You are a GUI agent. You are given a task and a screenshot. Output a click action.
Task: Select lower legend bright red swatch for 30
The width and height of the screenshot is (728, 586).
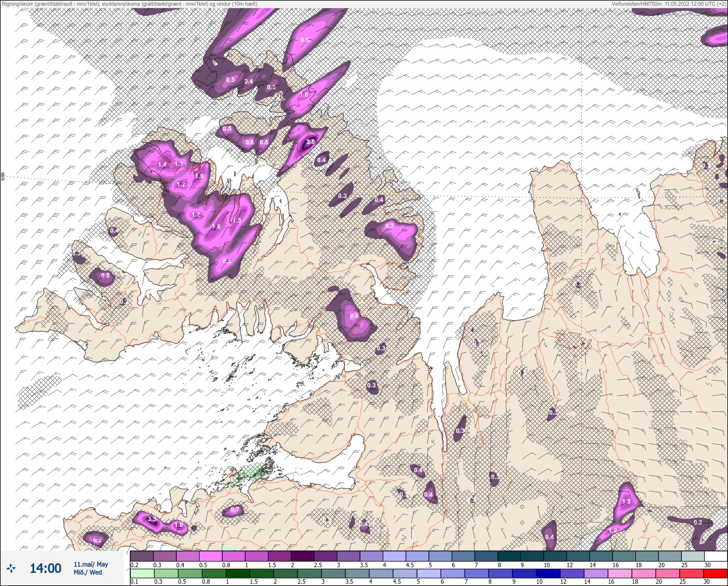click(715, 573)
